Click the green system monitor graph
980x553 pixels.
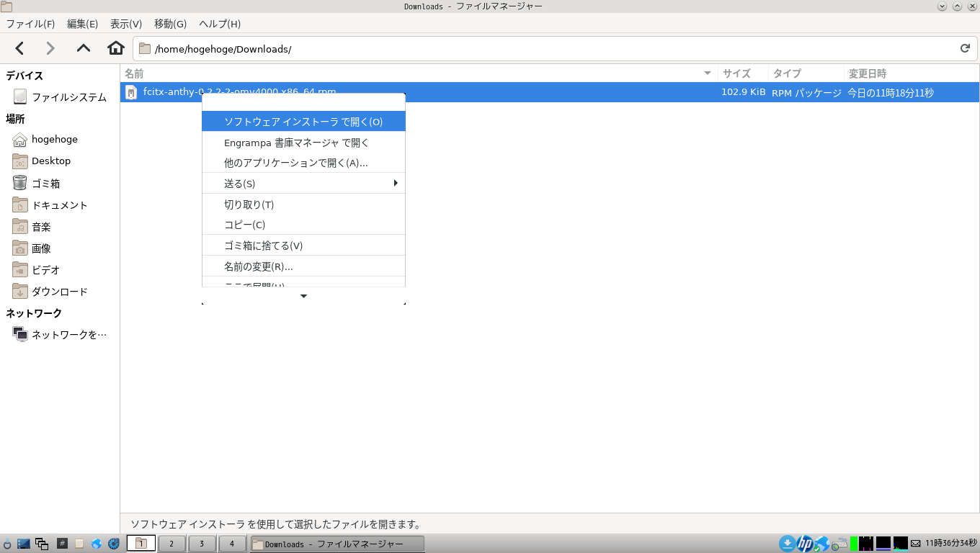pos(854,544)
